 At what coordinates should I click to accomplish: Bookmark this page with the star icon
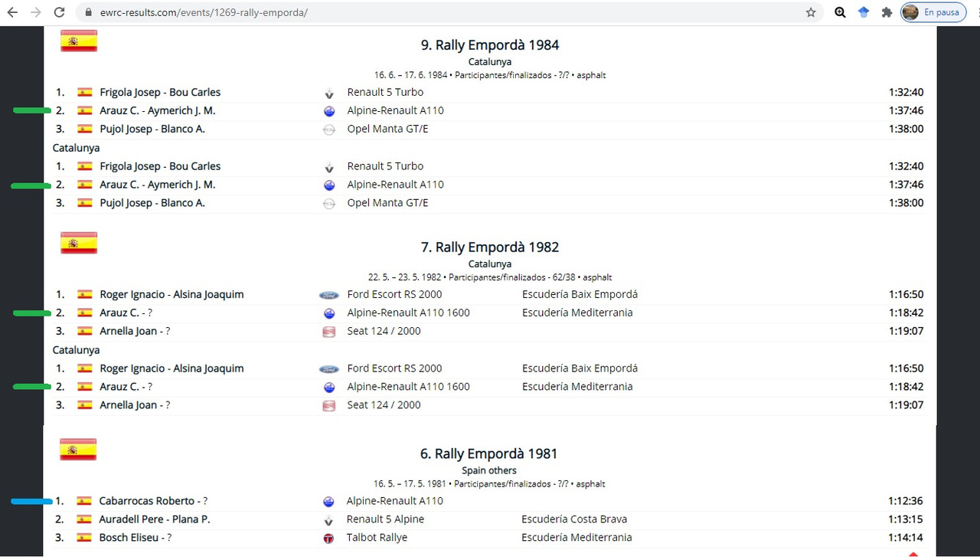811,12
